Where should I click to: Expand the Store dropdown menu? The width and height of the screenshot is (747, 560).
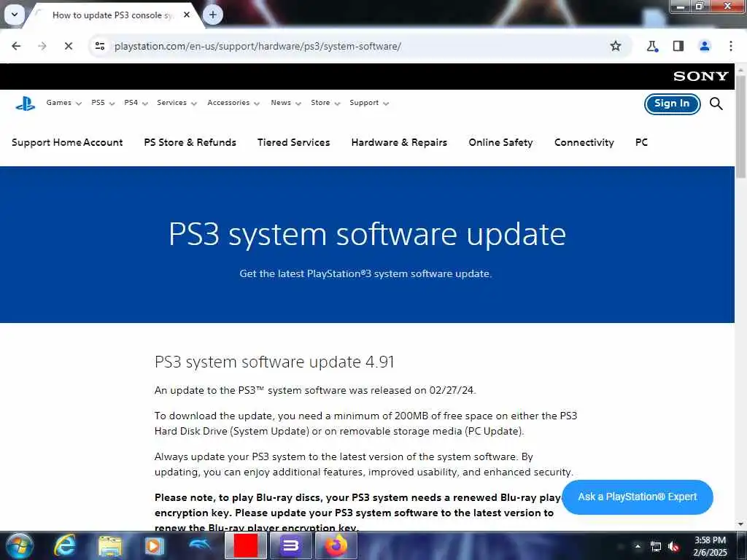[x=325, y=103]
